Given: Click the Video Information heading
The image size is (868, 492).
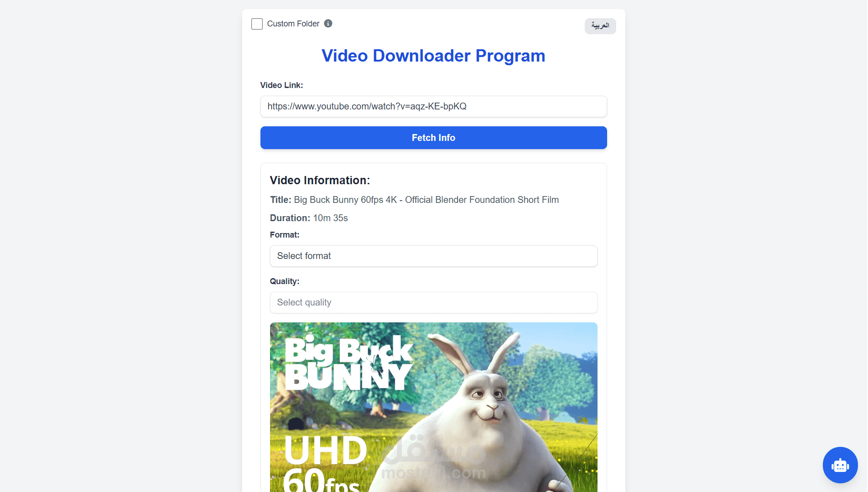Looking at the screenshot, I should click(320, 180).
